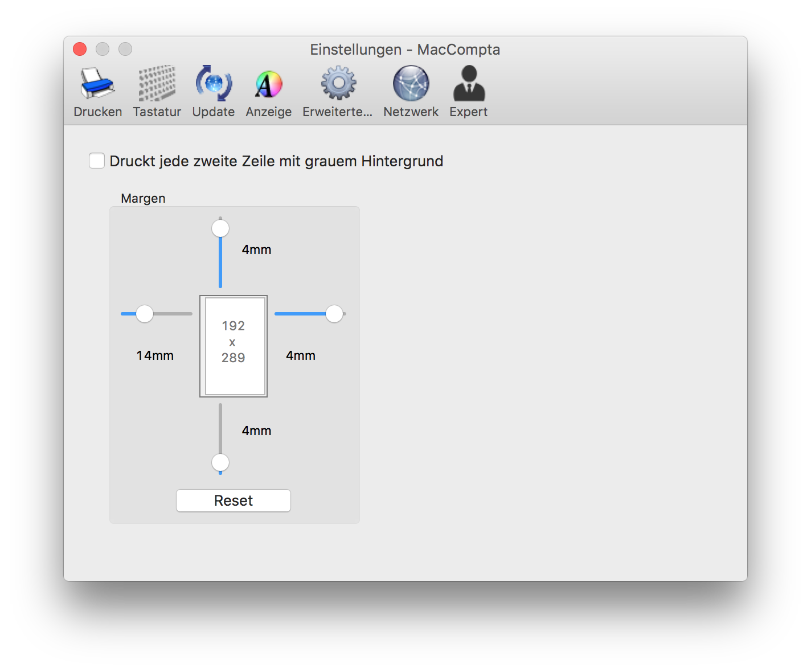Switch to the Tastatur keyboard pane
The height and width of the screenshot is (672, 811).
tap(157, 92)
